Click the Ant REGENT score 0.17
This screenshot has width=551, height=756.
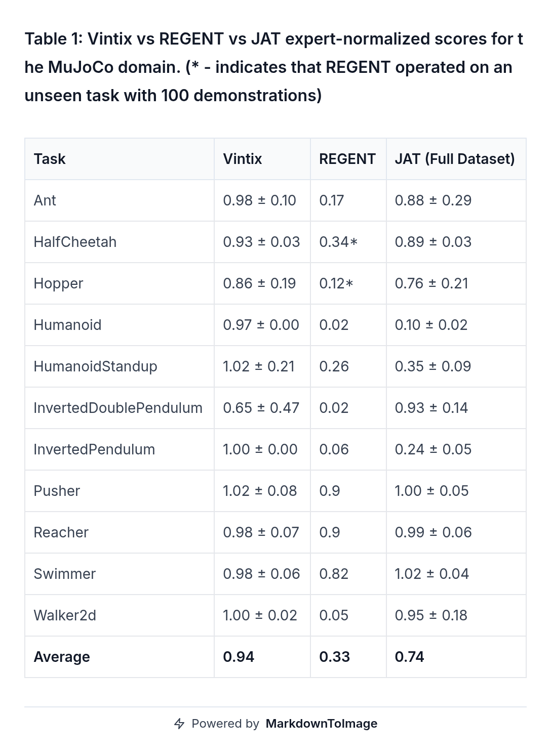point(331,200)
